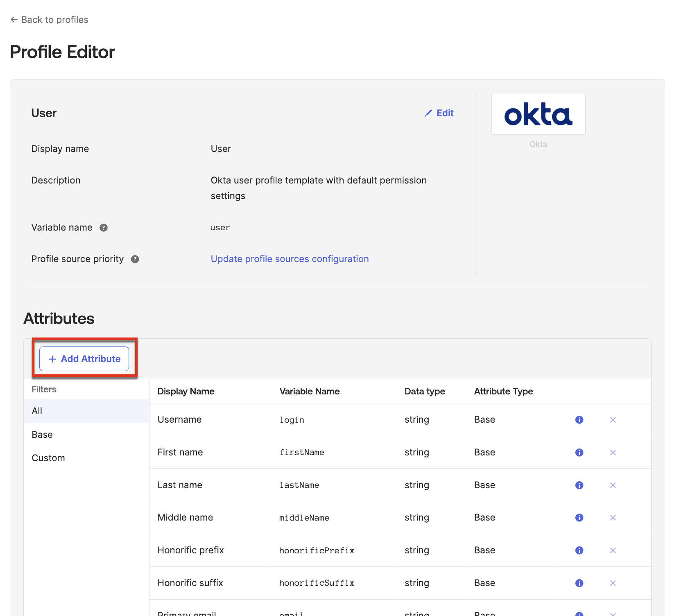679x616 pixels.
Task: Navigate Back to profiles
Action: 54,19
